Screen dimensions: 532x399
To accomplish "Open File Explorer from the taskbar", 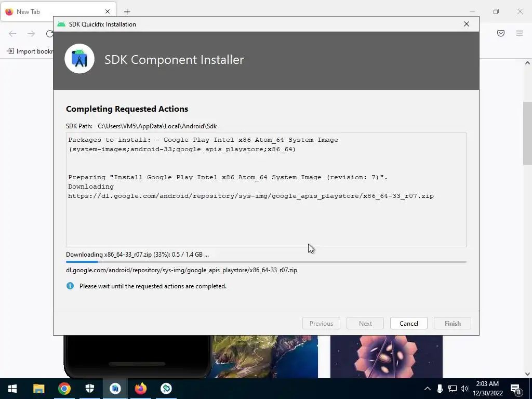I will [x=38, y=389].
